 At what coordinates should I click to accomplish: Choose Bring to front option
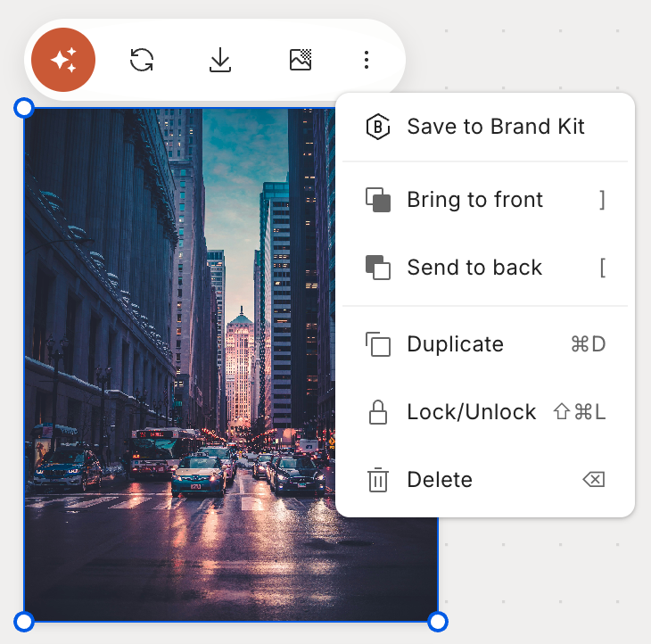[x=474, y=200]
